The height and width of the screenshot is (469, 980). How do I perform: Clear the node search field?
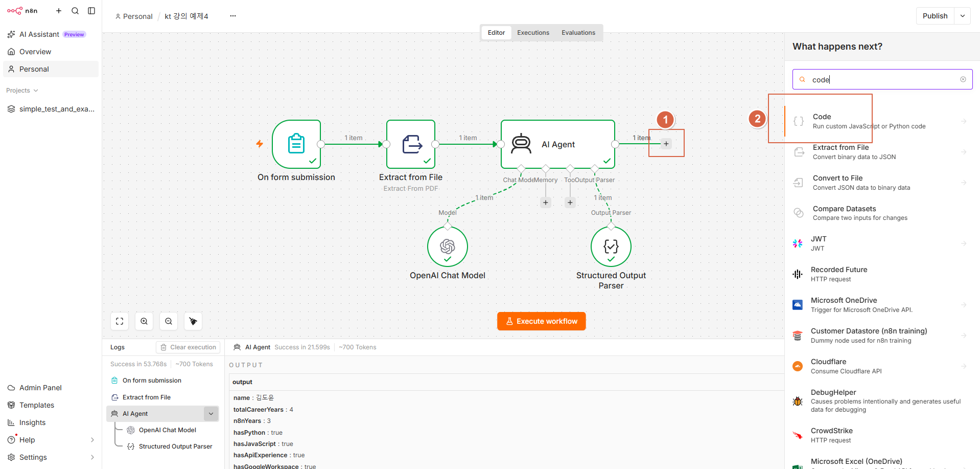[963, 79]
